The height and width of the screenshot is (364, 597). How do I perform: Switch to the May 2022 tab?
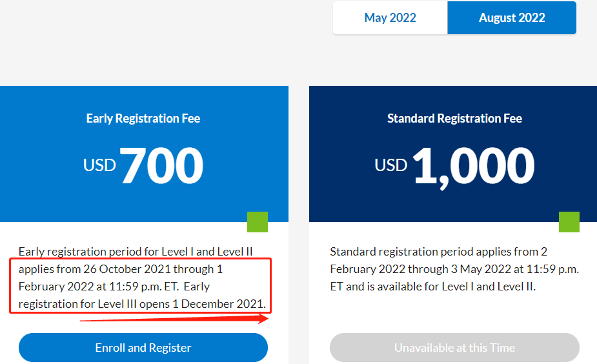[390, 18]
